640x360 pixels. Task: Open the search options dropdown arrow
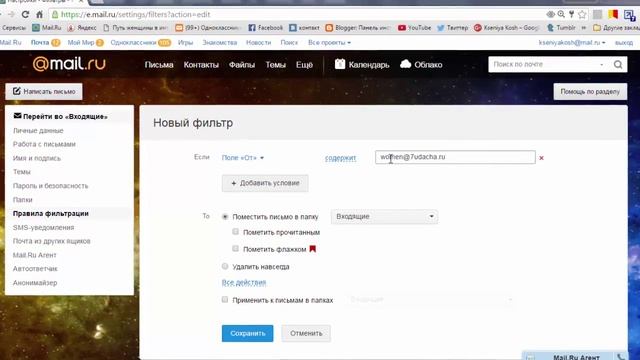601,64
